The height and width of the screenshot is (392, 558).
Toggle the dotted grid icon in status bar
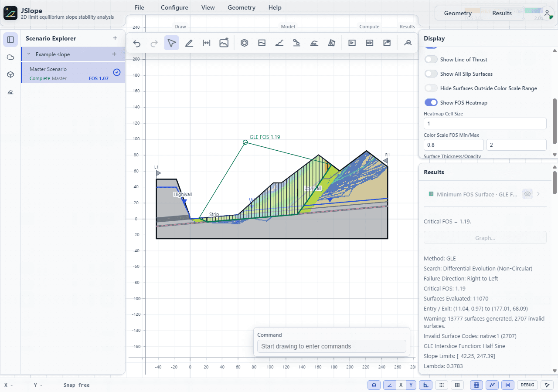(442, 385)
